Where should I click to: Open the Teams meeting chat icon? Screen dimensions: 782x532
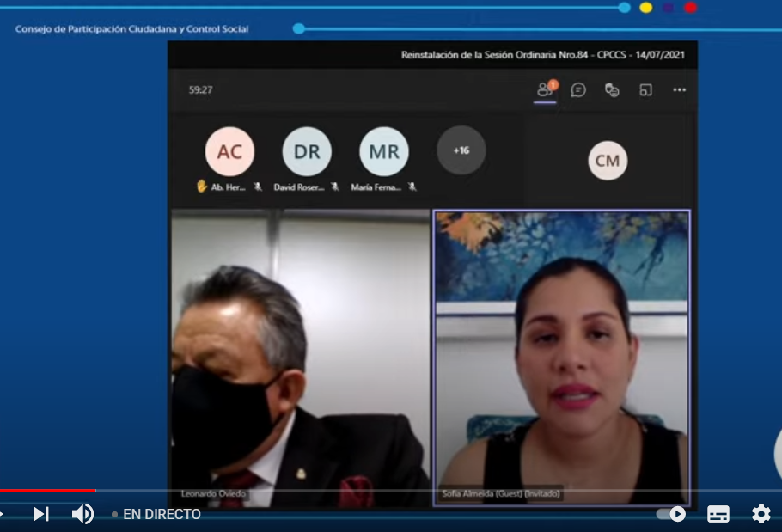[x=578, y=89]
